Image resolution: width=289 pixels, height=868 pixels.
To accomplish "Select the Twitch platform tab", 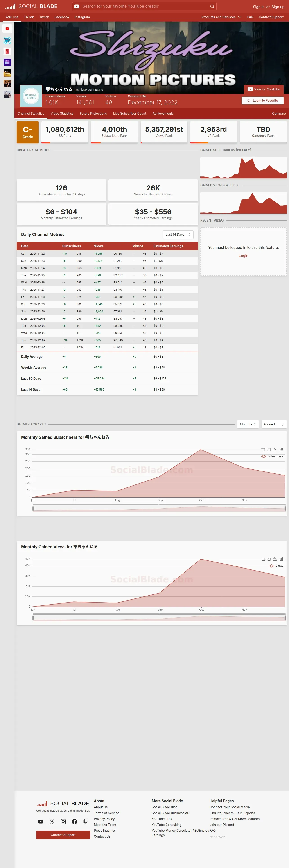I will click(44, 17).
